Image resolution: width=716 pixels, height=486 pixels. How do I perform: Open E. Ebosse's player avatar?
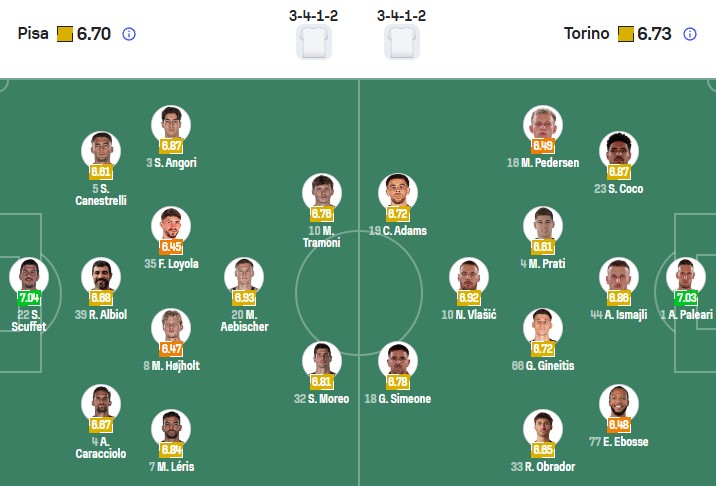(x=619, y=403)
